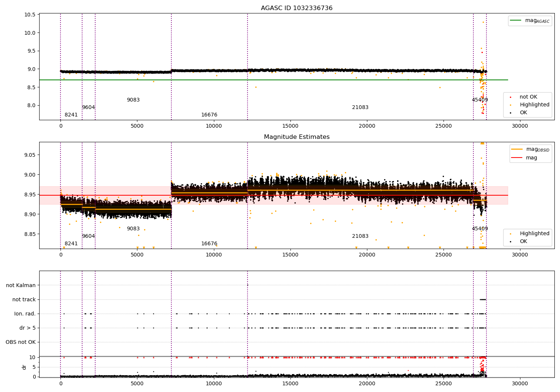Click the 15000 x-axis tick under top plot
This screenshot has height=392, width=560.
pyautogui.click(x=290, y=126)
